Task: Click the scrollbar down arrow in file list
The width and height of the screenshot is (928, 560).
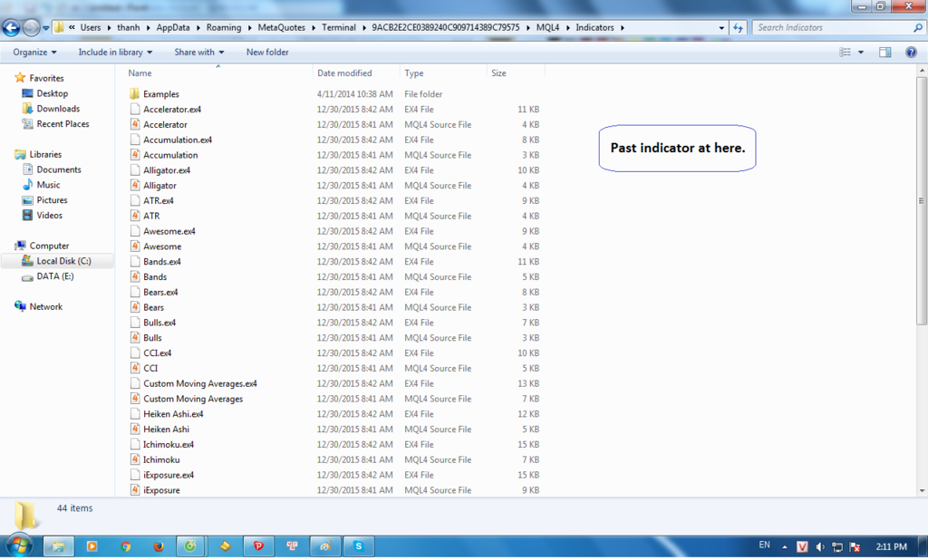Action: point(922,491)
